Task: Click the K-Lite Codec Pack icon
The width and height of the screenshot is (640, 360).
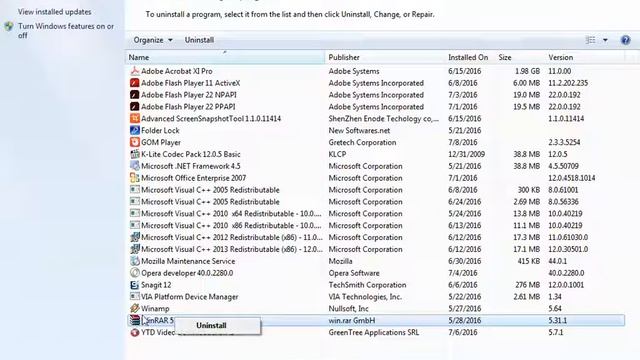Action: 135,154
